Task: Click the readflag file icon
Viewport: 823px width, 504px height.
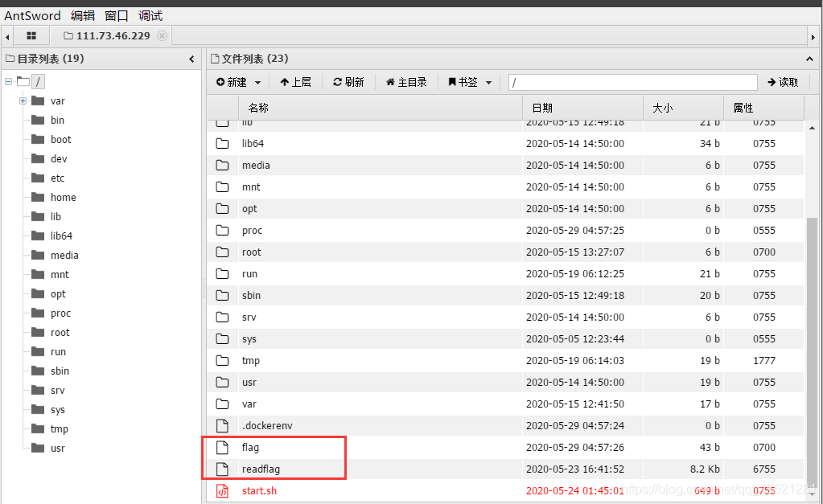Action: pyautogui.click(x=223, y=469)
